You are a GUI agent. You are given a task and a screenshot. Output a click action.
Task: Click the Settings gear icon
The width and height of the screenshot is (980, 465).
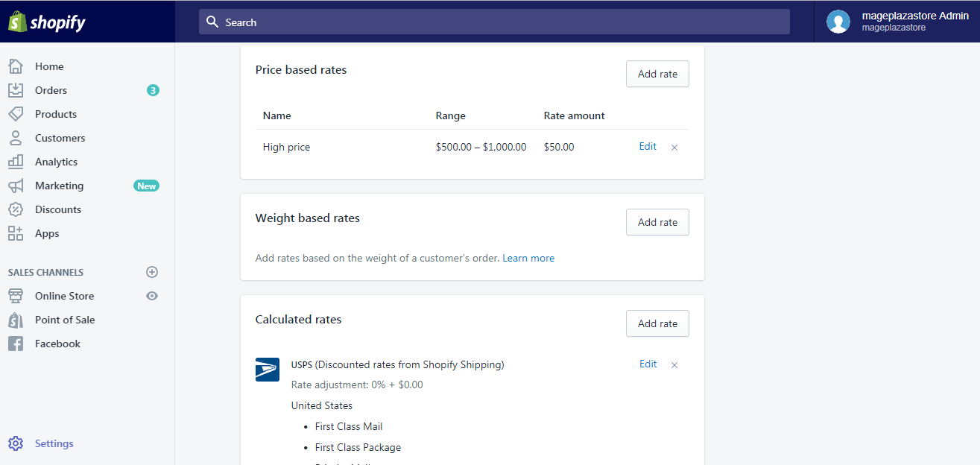pos(16,443)
